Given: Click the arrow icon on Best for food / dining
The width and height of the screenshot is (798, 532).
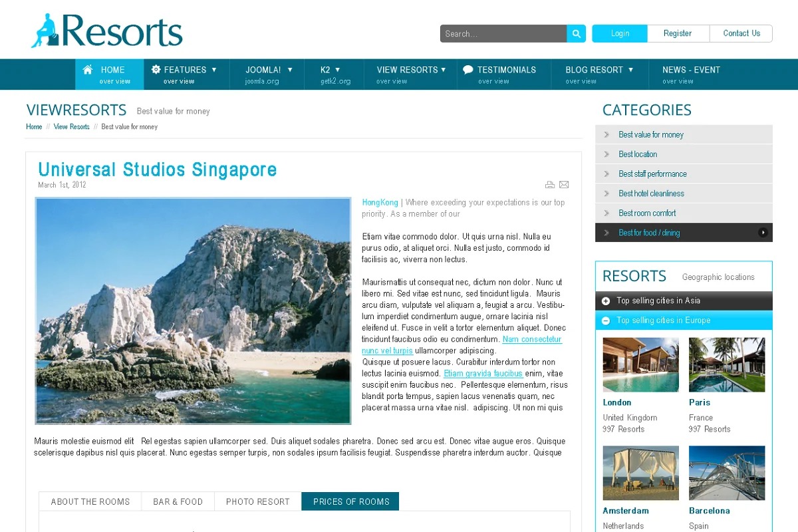Looking at the screenshot, I should coord(763,233).
